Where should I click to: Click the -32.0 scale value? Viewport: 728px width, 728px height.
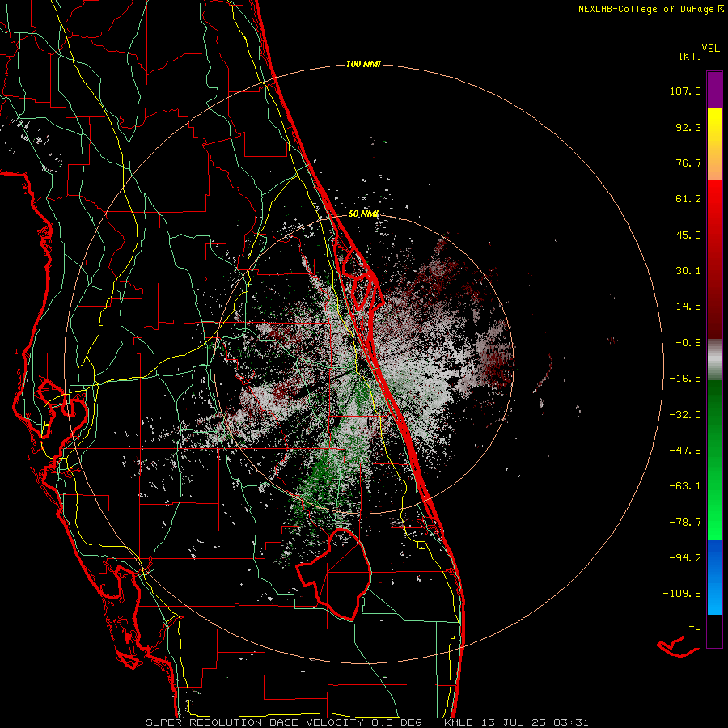(x=685, y=415)
